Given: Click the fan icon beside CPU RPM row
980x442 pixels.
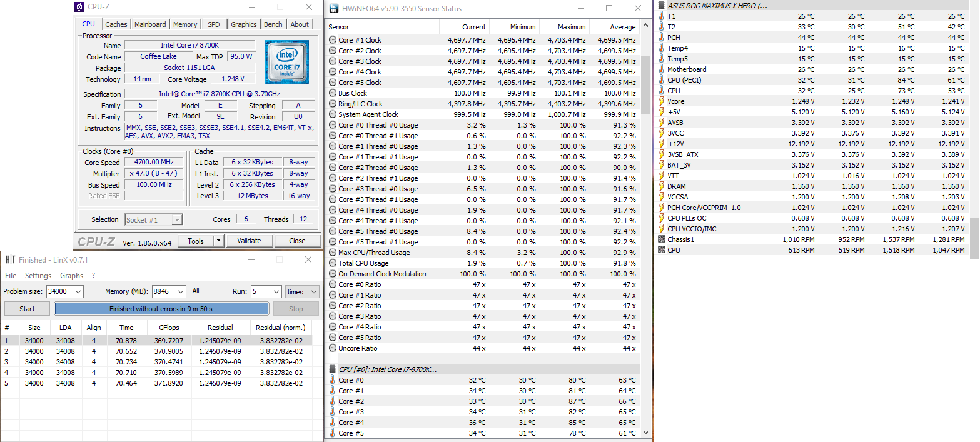Looking at the screenshot, I should [662, 250].
